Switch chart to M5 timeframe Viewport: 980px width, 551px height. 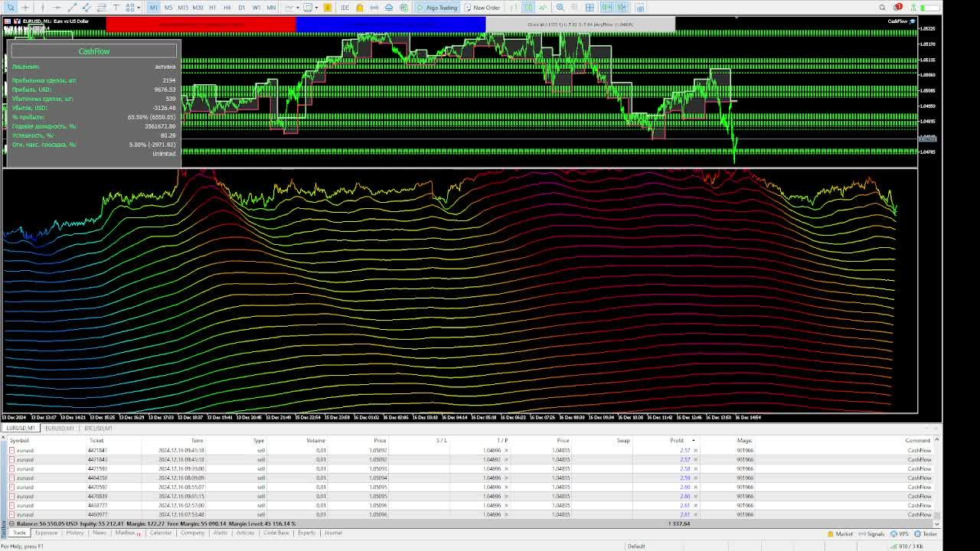(x=168, y=8)
